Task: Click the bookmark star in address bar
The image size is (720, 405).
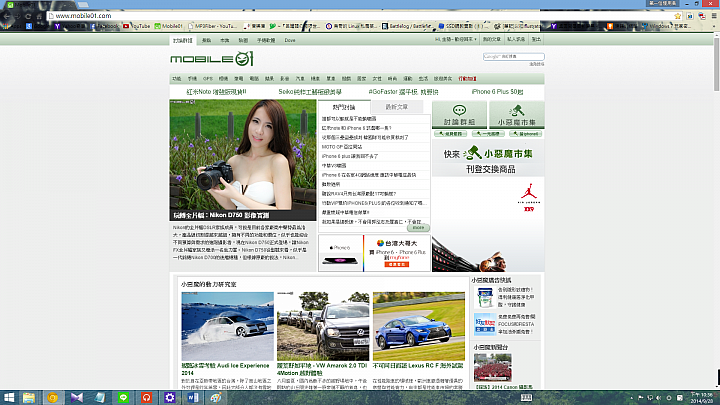Action: pos(678,16)
